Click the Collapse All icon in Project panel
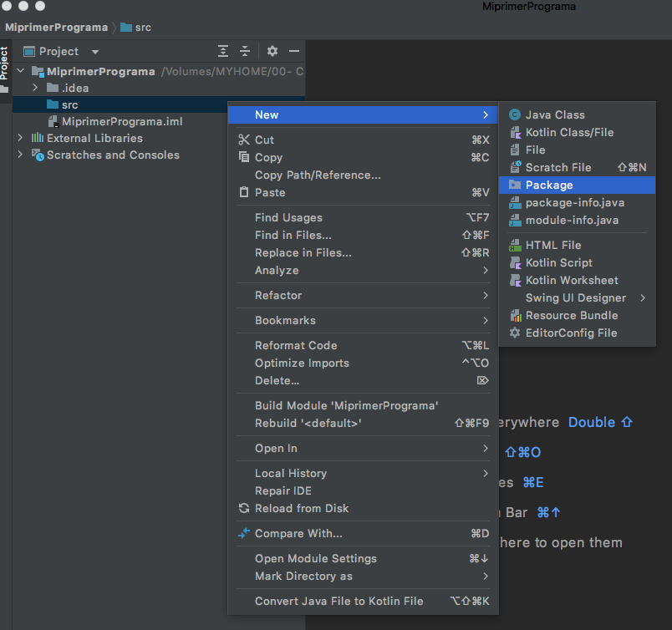The image size is (672, 630). [x=245, y=52]
